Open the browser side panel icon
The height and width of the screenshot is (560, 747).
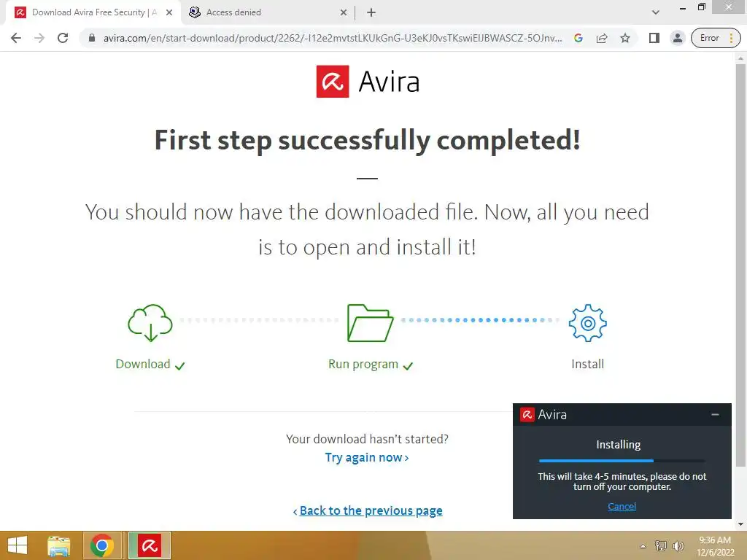(x=654, y=38)
